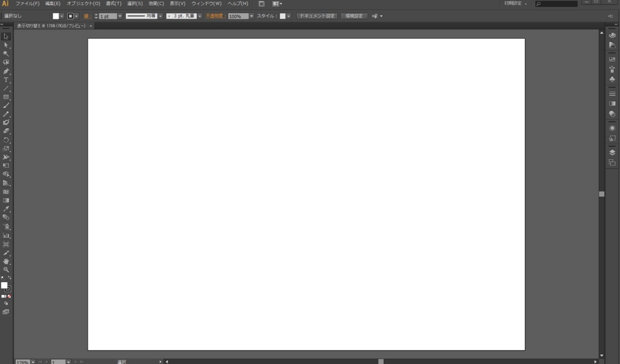
Task: Select the Free Transform tool
Action: [6, 166]
